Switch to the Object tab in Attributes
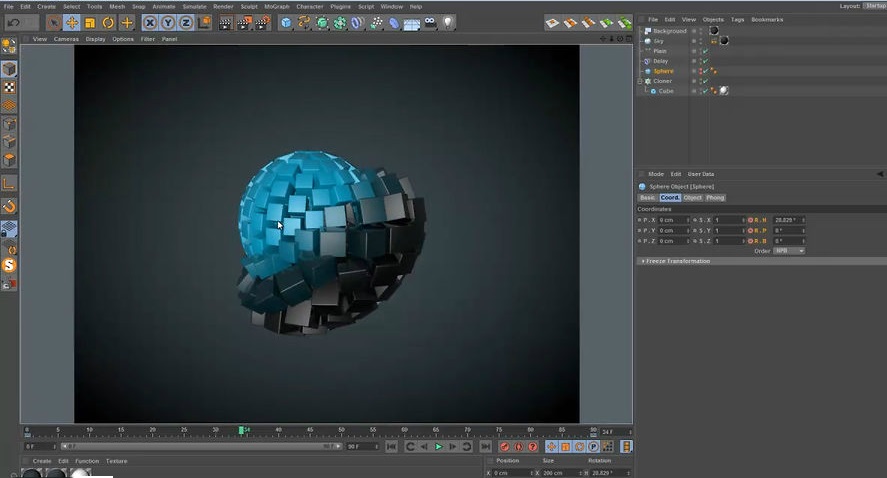887x478 pixels. pos(693,197)
